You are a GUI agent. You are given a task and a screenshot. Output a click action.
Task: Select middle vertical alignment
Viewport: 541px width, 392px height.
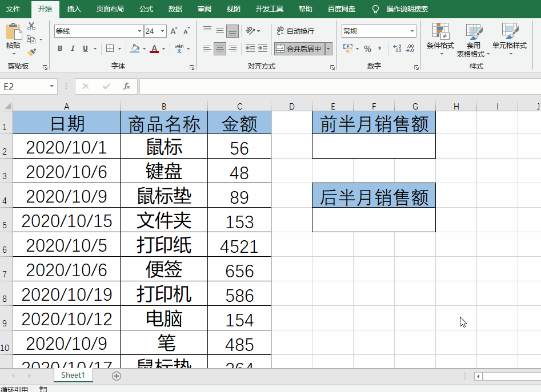coord(220,31)
